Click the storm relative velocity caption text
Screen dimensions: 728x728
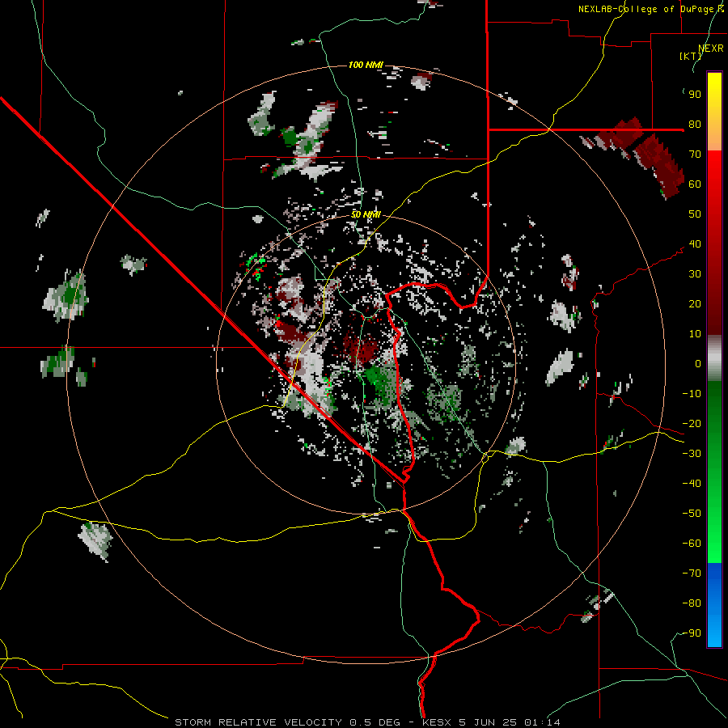[367, 722]
